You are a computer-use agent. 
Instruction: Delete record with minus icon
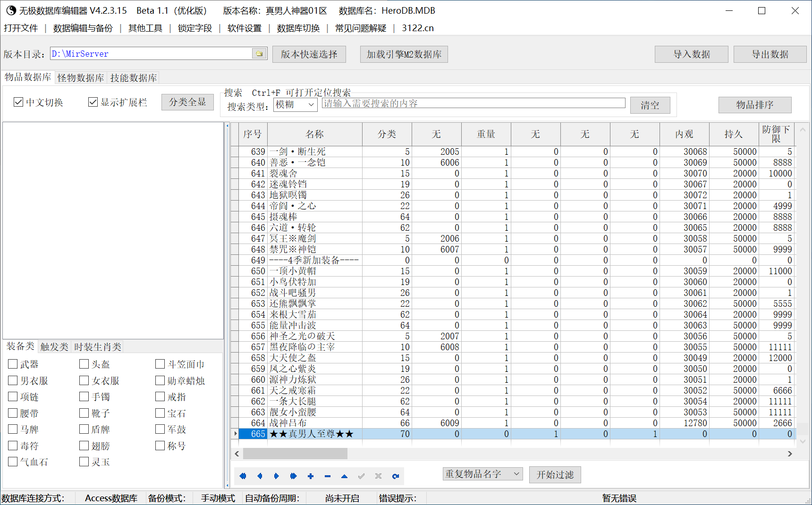click(x=328, y=476)
